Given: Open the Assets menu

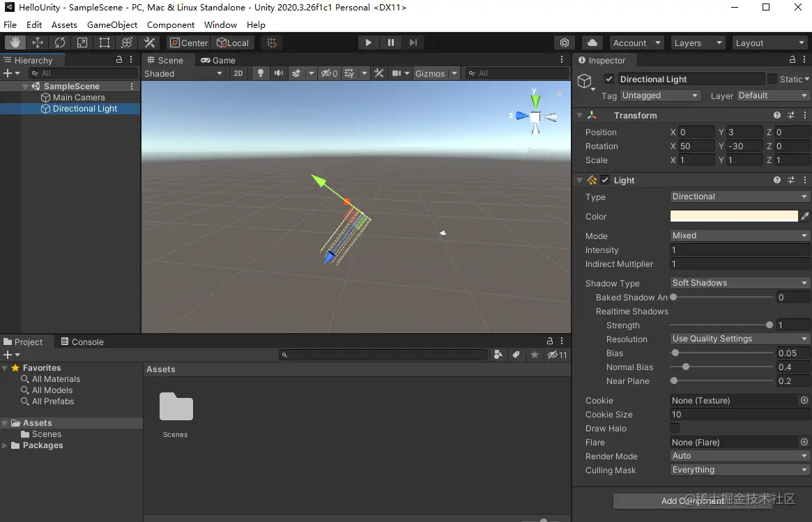Looking at the screenshot, I should (x=64, y=24).
